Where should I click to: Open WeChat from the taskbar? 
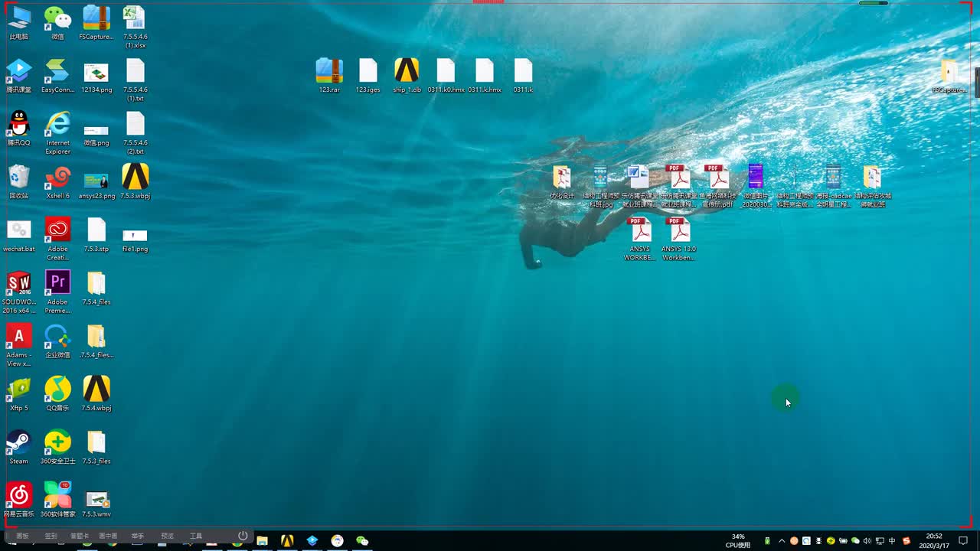362,541
